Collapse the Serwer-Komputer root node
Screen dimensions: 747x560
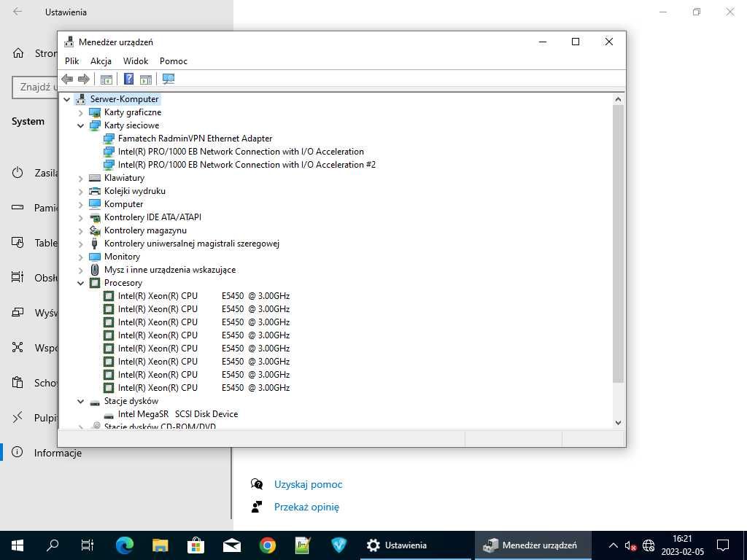coord(67,99)
